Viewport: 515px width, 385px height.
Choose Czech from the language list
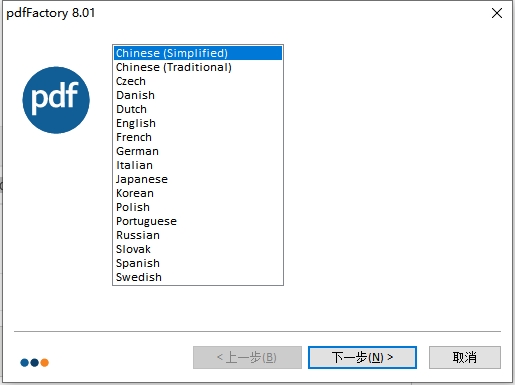click(198, 81)
